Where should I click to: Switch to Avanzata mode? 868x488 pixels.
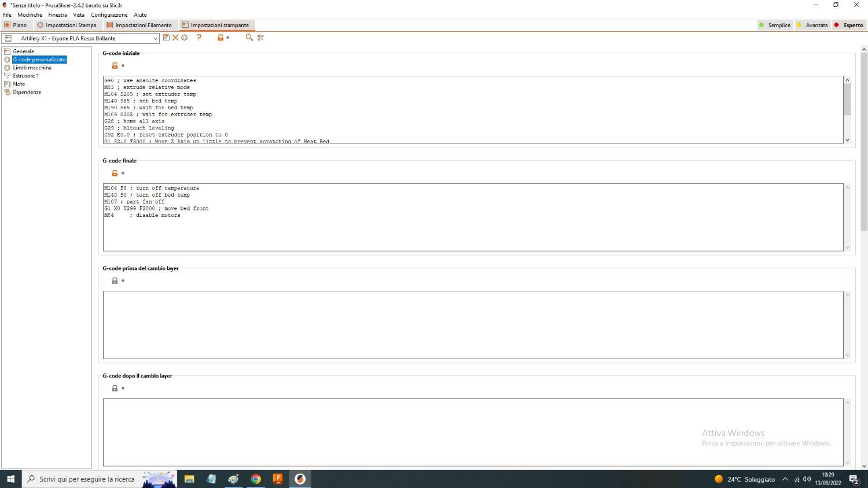(x=812, y=25)
